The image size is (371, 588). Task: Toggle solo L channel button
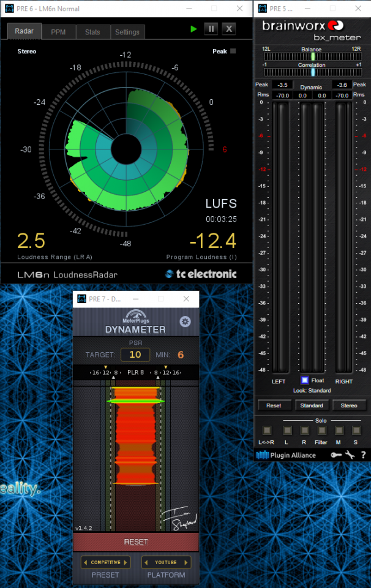click(287, 430)
